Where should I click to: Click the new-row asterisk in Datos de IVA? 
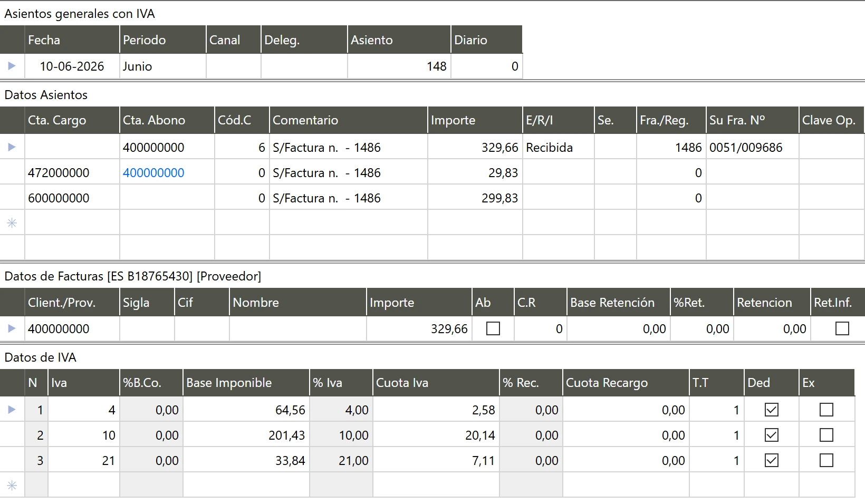point(12,486)
